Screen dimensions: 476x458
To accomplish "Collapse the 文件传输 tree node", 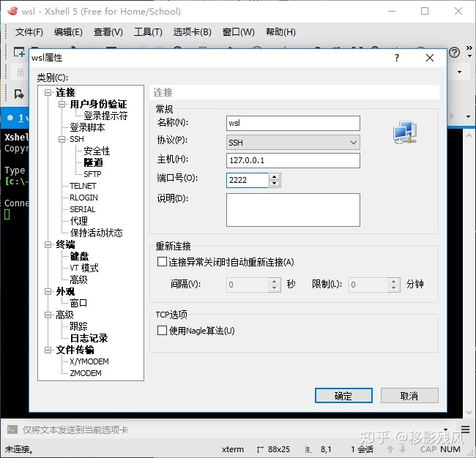I will (x=48, y=350).
